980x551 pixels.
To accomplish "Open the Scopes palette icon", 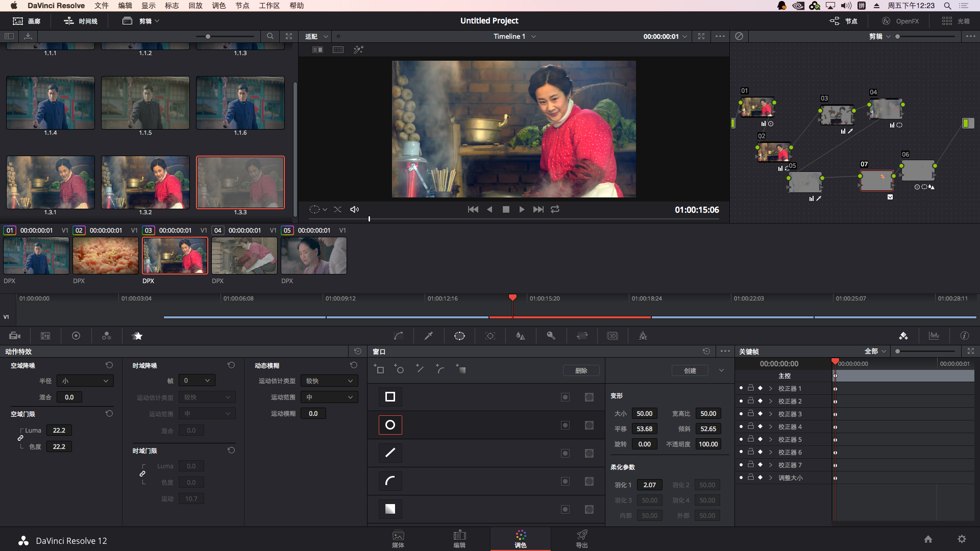I will (934, 336).
